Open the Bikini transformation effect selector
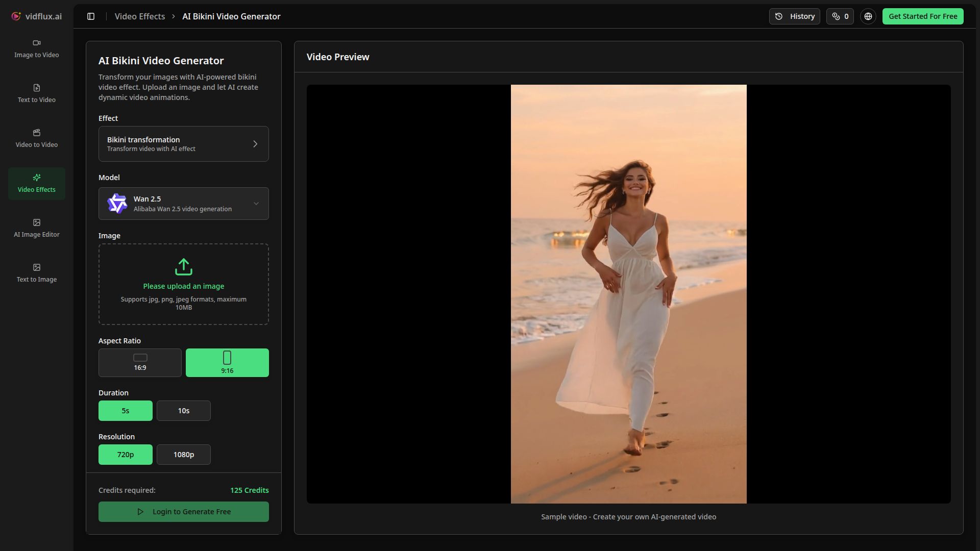This screenshot has width=980, height=551. (x=184, y=144)
